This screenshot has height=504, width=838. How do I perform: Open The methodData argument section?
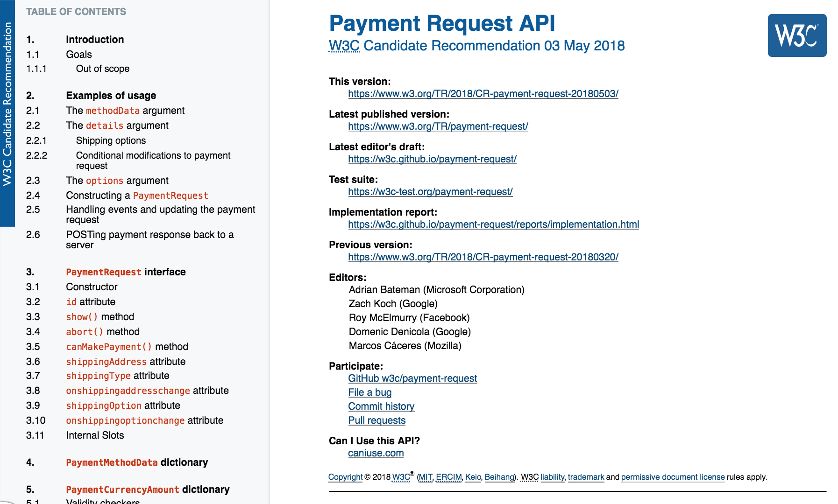click(x=125, y=111)
